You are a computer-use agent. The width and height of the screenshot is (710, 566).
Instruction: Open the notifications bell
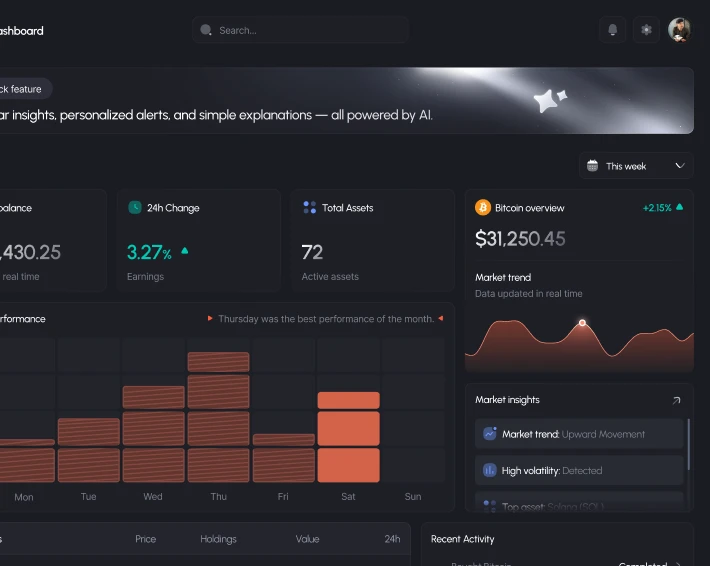(613, 30)
